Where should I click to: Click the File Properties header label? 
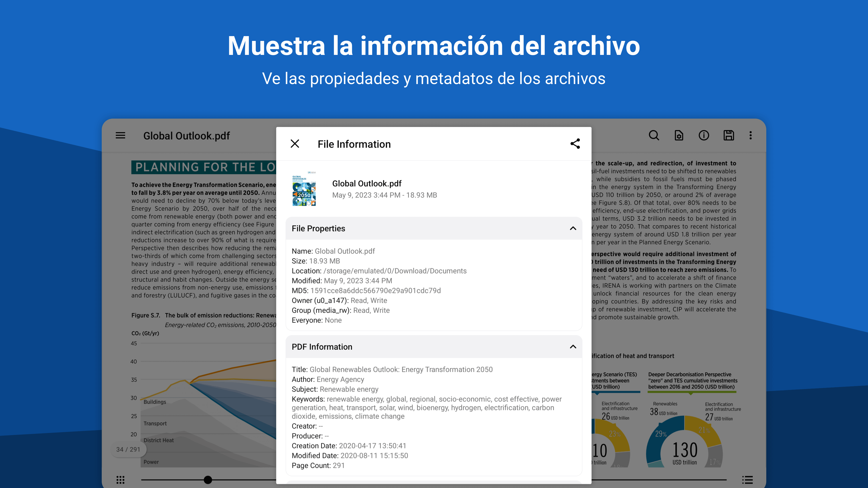pyautogui.click(x=318, y=228)
